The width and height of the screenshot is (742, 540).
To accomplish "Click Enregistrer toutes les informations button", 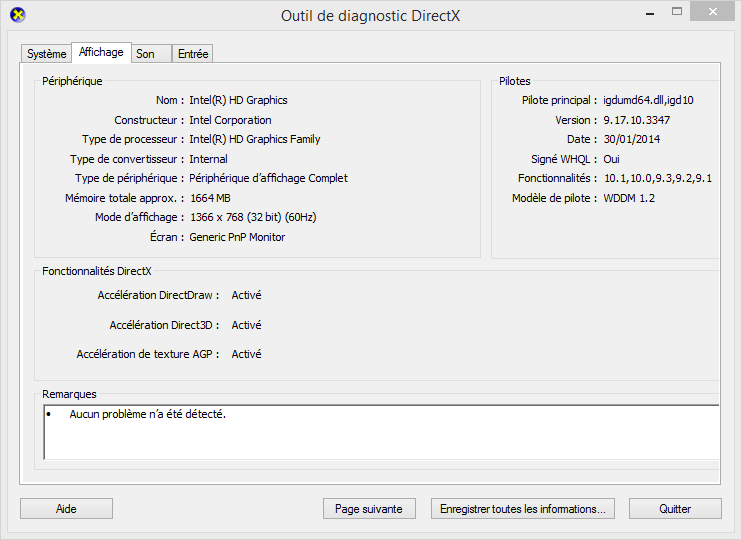I will pos(522,509).
